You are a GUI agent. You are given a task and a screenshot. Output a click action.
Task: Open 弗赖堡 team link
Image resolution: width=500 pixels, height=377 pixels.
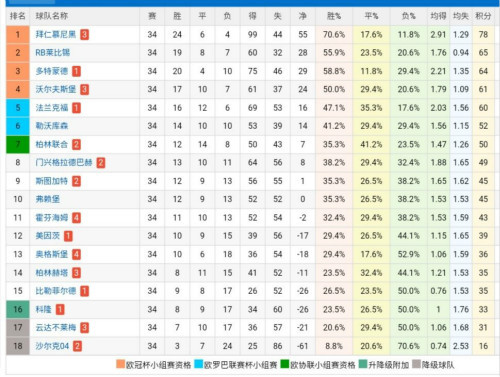pos(48,199)
